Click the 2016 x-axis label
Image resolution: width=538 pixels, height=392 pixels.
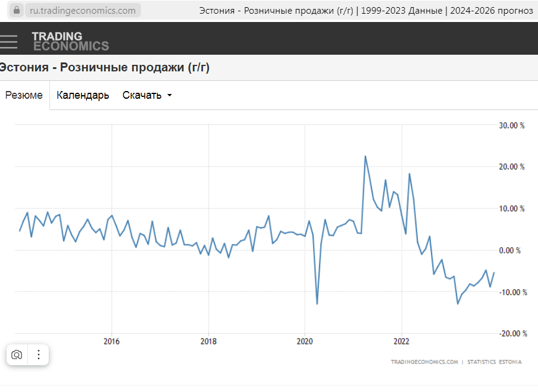pyautogui.click(x=111, y=341)
